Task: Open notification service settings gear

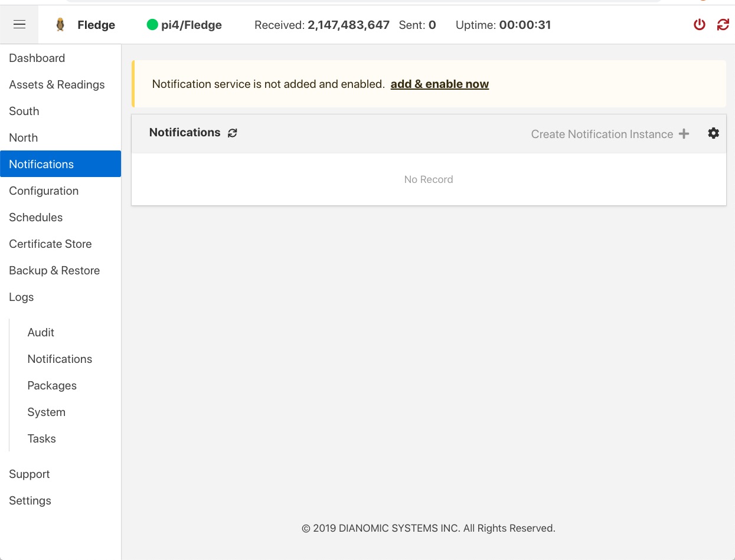Action: [713, 133]
